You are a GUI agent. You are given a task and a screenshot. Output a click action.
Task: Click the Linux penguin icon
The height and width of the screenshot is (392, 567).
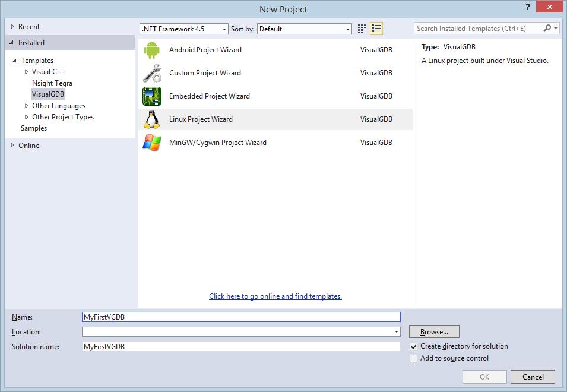click(151, 119)
